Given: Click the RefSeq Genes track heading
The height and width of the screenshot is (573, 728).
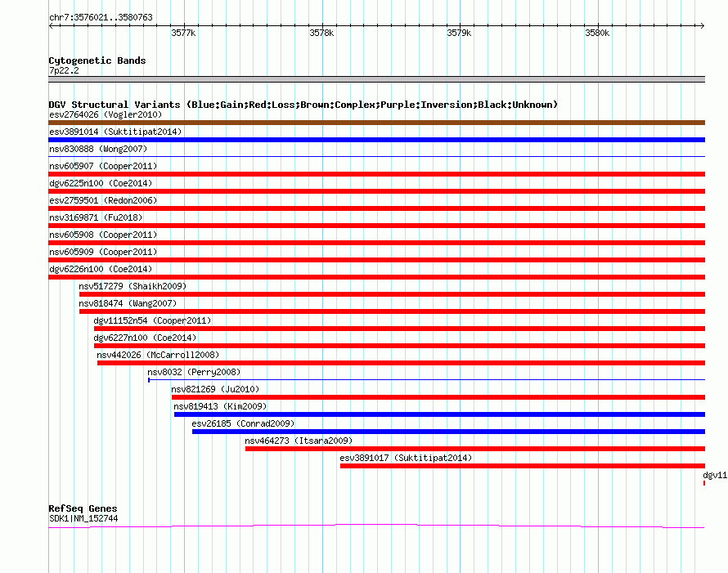Looking at the screenshot, I should tap(83, 508).
